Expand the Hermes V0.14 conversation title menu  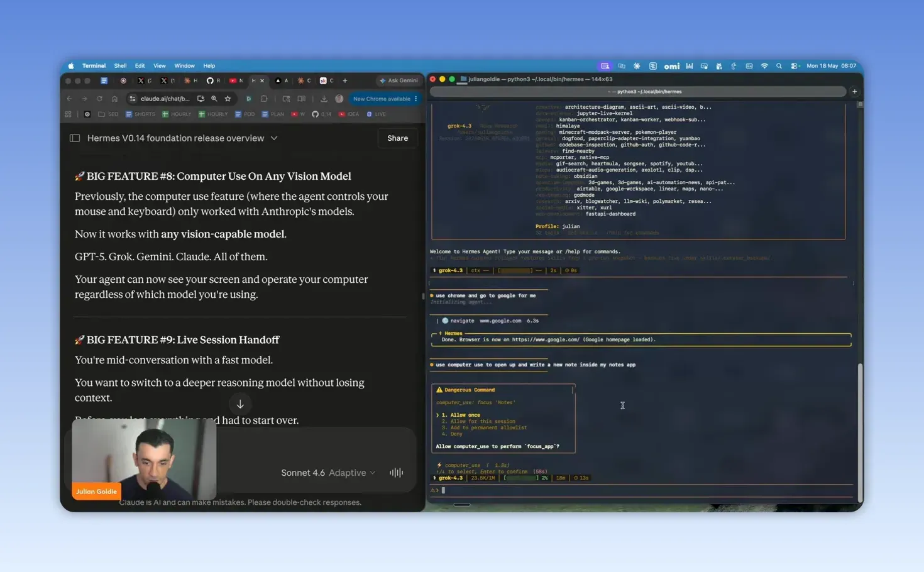tap(274, 138)
